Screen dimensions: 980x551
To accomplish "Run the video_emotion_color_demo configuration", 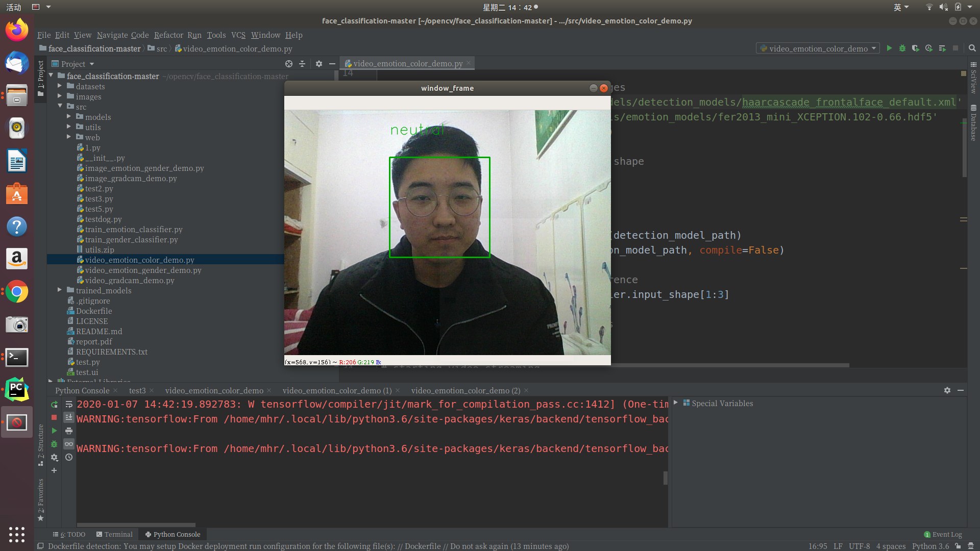I will (889, 48).
